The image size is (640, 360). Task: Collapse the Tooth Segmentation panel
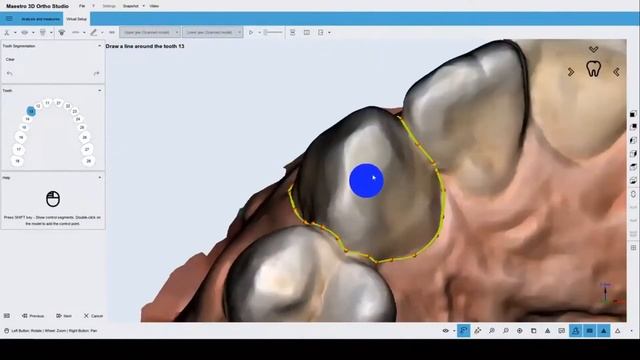(x=100, y=46)
